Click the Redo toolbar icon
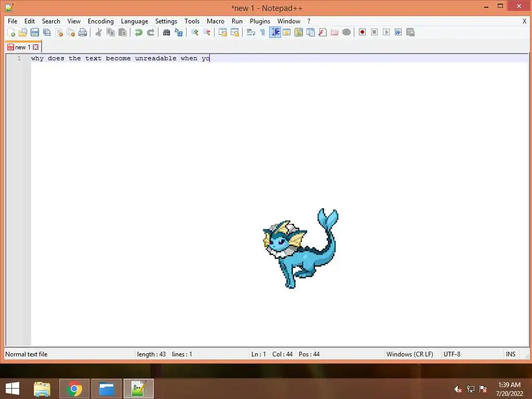Viewport: 532px width, 399px height. tap(151, 32)
